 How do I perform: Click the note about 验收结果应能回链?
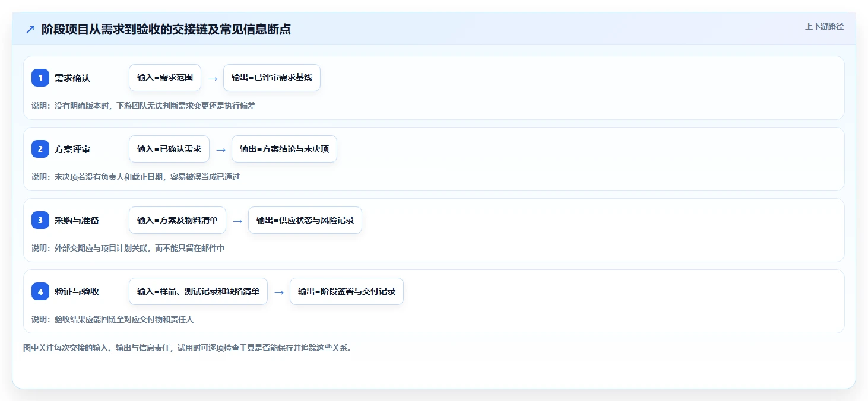pyautogui.click(x=112, y=319)
